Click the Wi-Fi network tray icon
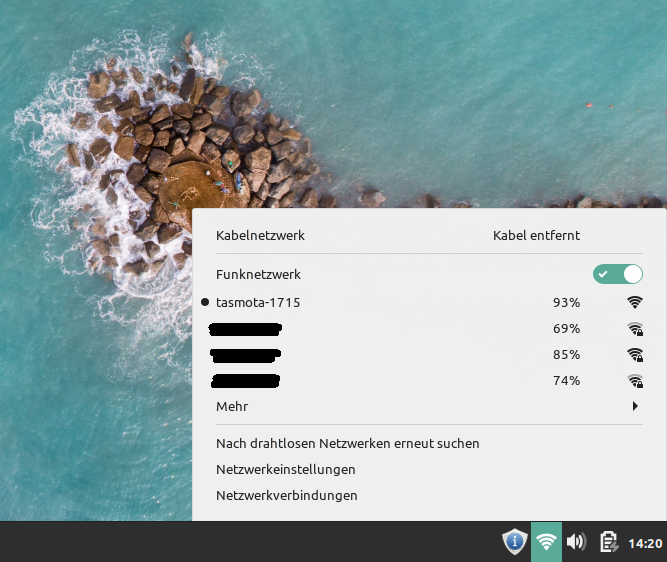 tap(546, 542)
